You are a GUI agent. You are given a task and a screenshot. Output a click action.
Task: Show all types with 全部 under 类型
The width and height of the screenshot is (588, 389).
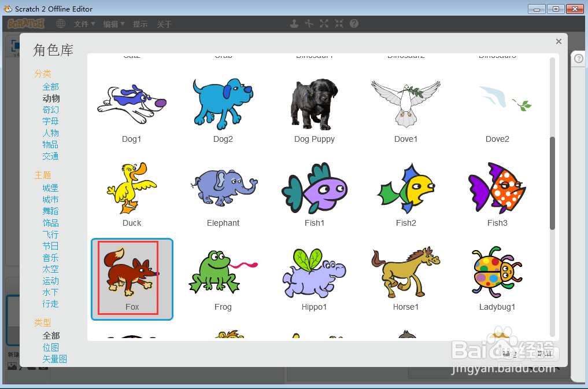pos(51,336)
